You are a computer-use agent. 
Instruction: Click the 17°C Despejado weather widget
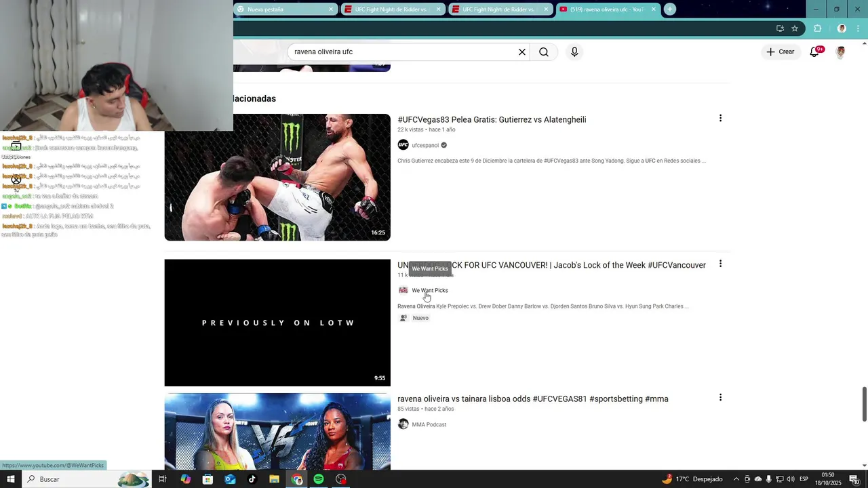pos(692,479)
